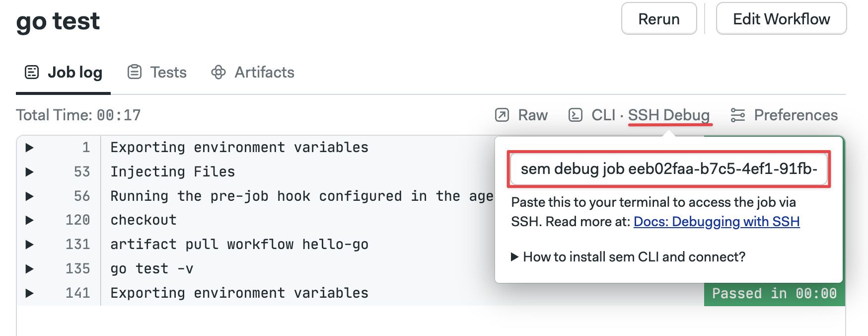Viewport: 868px width, 336px height.
Task: Click the CLI link
Action: tap(603, 115)
